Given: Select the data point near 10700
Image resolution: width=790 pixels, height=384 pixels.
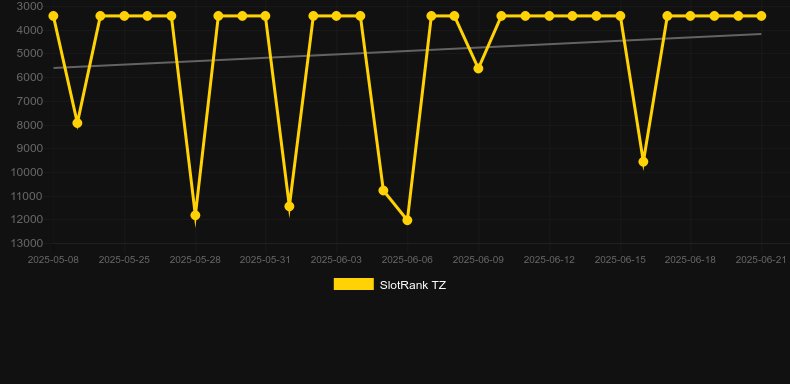Looking at the screenshot, I should [383, 190].
